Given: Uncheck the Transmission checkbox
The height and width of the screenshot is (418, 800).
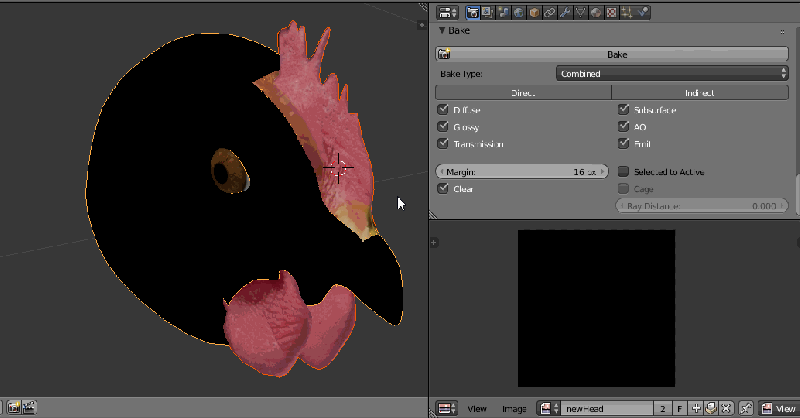Looking at the screenshot, I should (442, 144).
